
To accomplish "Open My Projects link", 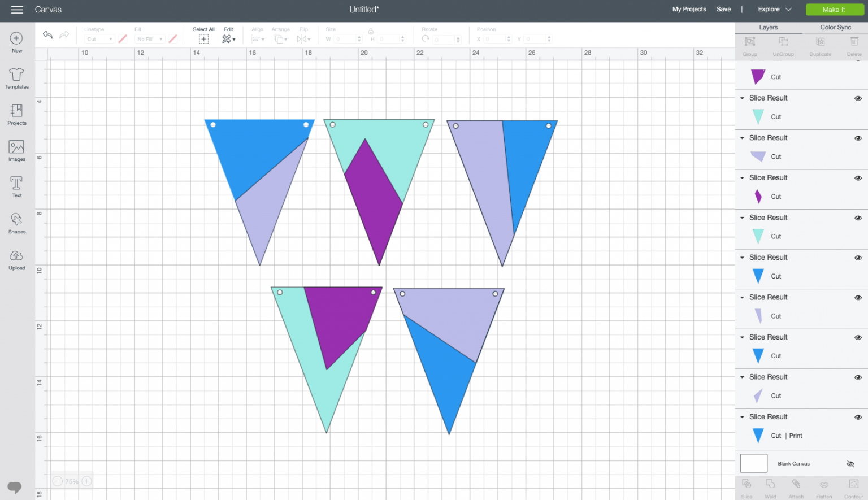I will pos(689,10).
